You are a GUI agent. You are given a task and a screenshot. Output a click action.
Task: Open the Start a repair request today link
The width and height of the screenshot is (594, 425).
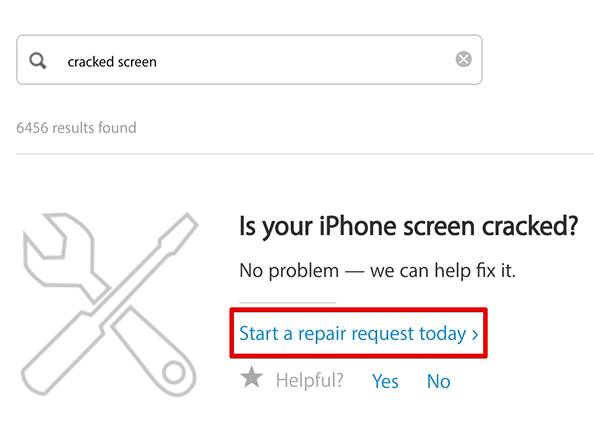pos(358,333)
